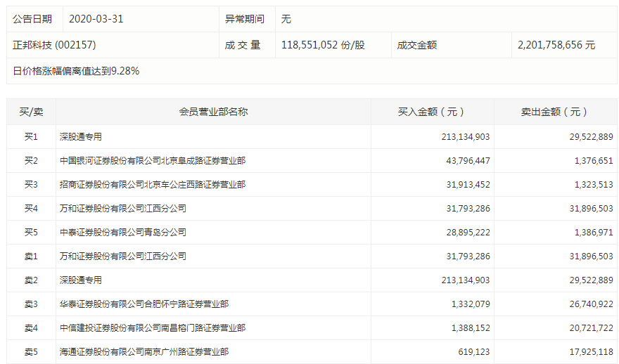Open 海通证券南京广州路证券营业部 entry
The image size is (619, 364).
coord(144,352)
